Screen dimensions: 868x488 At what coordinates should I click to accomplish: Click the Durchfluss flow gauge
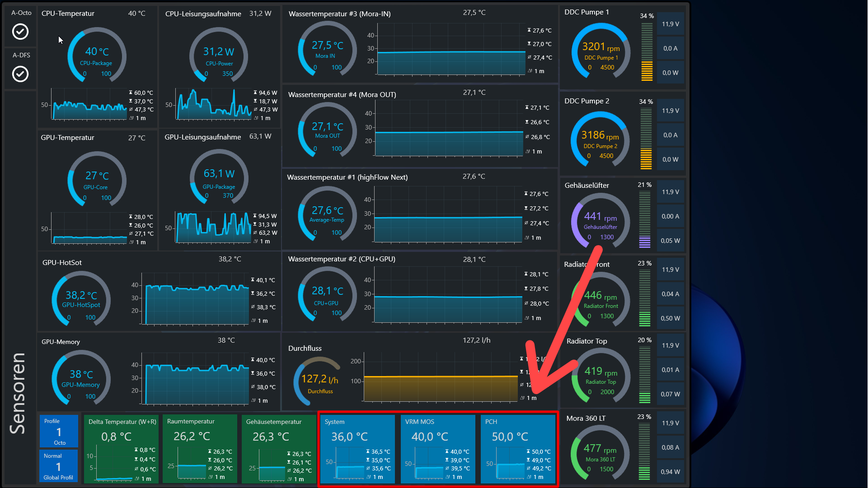(319, 381)
